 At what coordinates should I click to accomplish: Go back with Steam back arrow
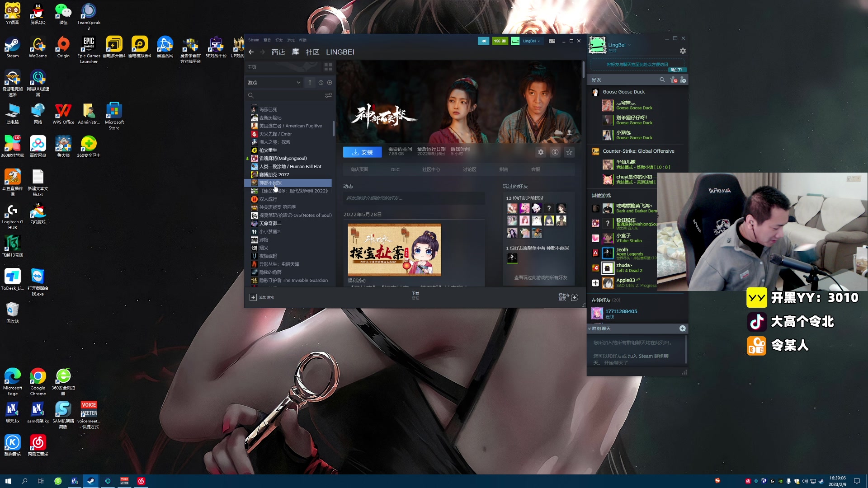(251, 52)
